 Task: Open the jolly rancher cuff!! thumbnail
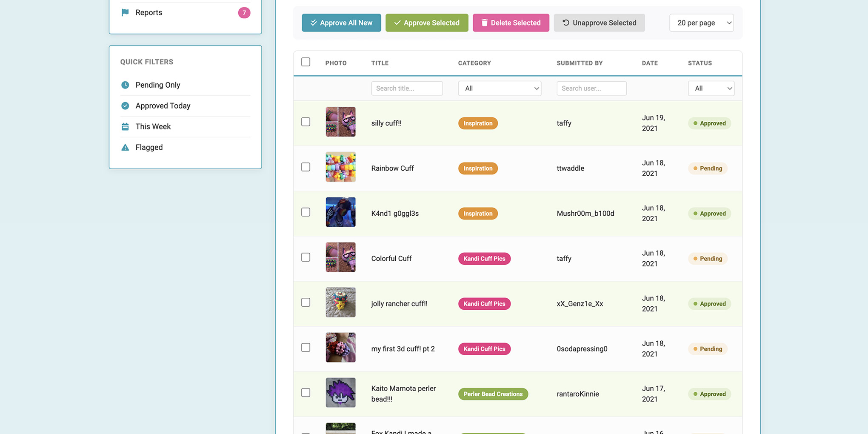tap(340, 302)
